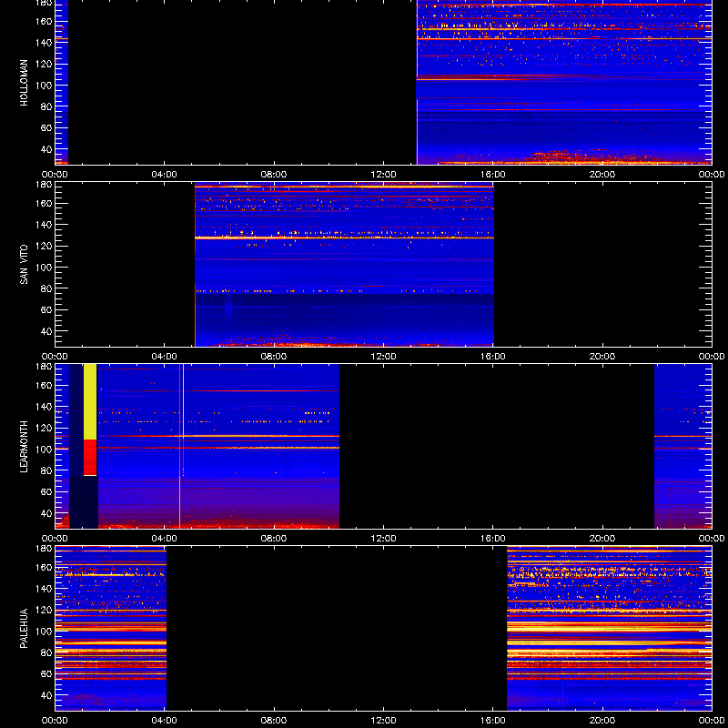
Task: Pick the 12:00 tick label under San Vito panel
Action: tap(383, 357)
